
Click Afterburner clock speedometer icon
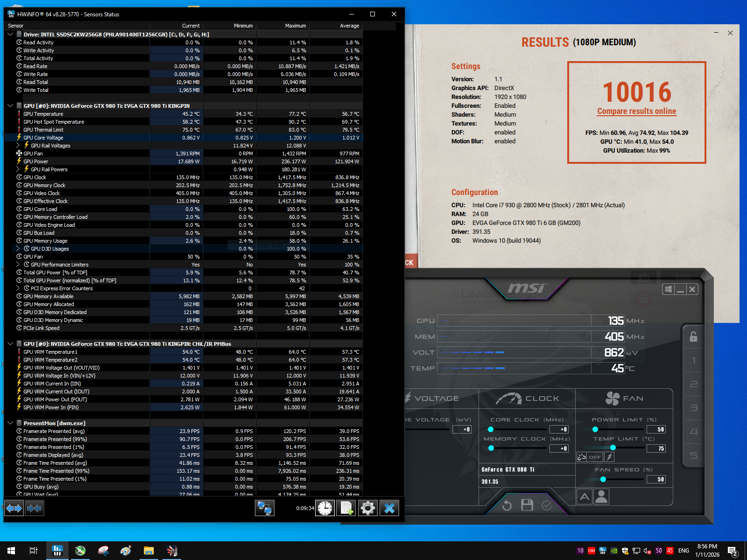tap(508, 398)
